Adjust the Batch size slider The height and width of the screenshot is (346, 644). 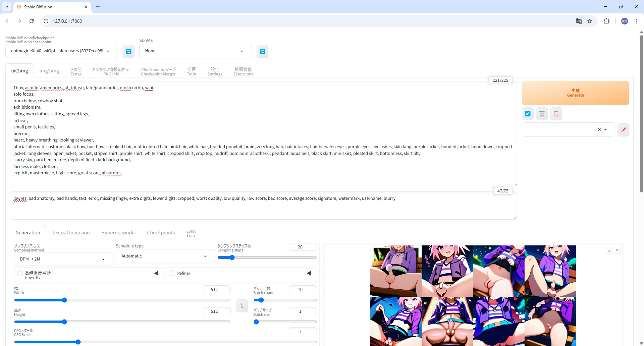pyautogui.click(x=285, y=322)
